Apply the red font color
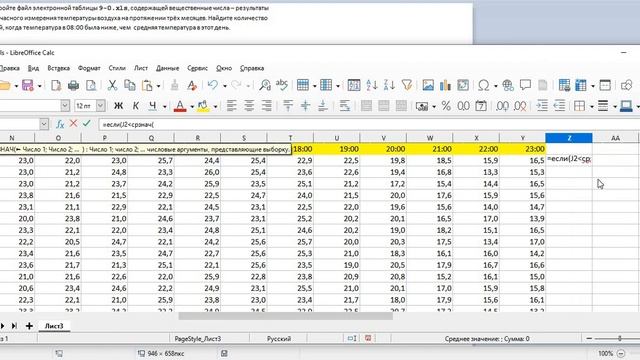The image size is (640, 360). click(x=180, y=106)
